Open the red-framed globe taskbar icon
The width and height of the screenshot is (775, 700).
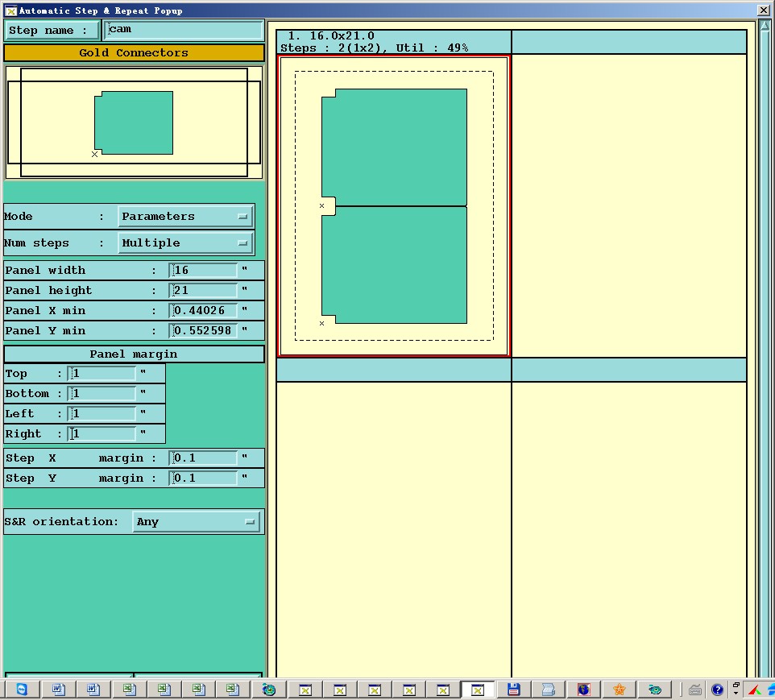[584, 689]
